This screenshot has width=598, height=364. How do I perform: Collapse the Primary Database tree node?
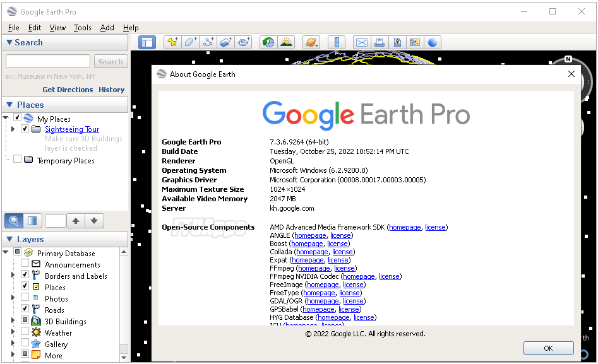point(6,252)
